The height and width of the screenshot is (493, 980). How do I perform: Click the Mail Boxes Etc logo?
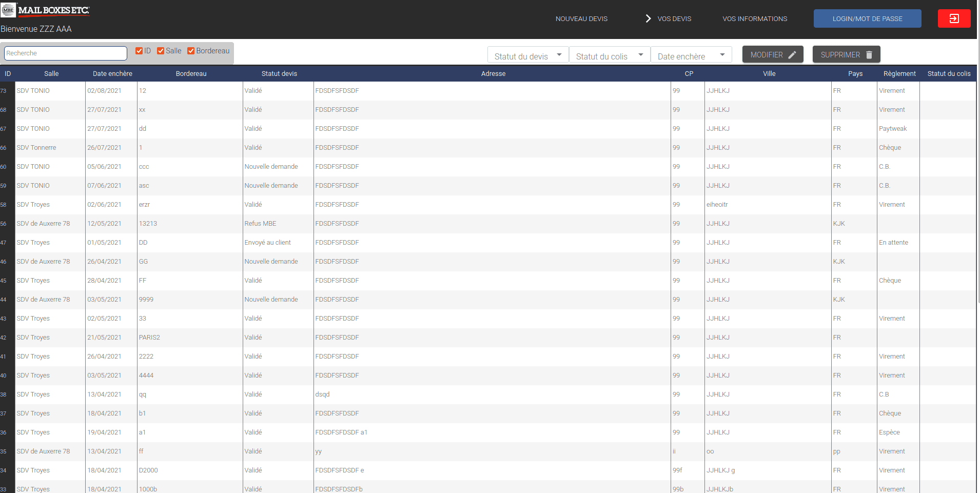tap(46, 10)
